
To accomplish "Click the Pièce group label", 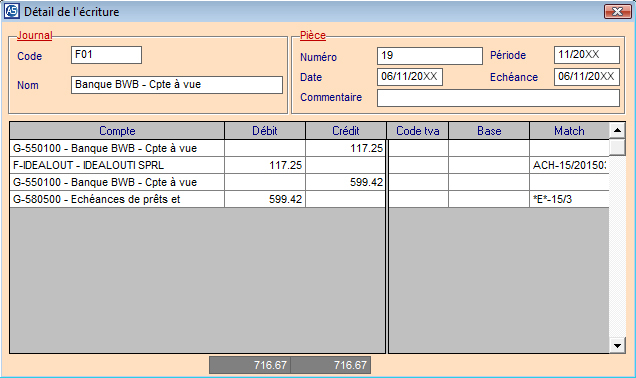I will tap(313, 35).
